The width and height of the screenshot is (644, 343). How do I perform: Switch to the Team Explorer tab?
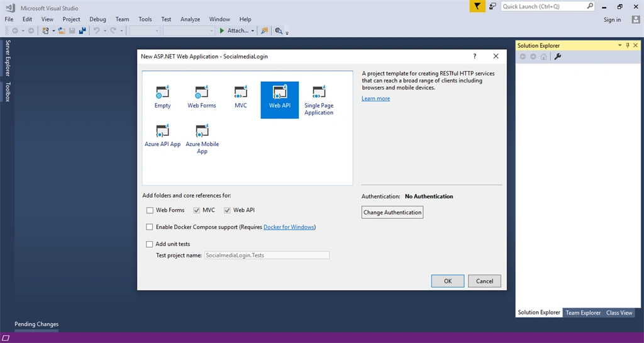coord(583,313)
